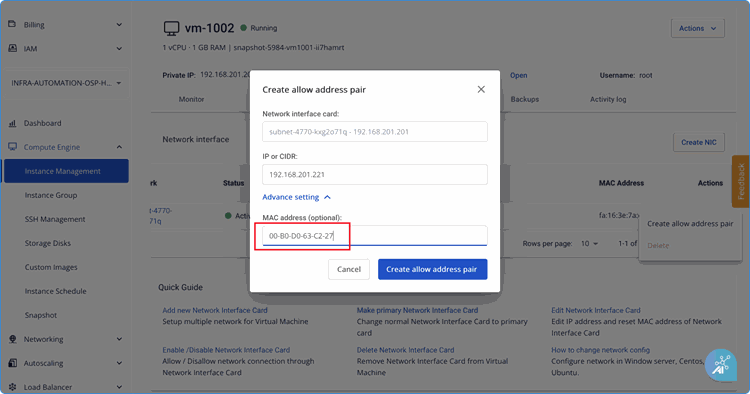Open the Feedback side tab

point(740,181)
